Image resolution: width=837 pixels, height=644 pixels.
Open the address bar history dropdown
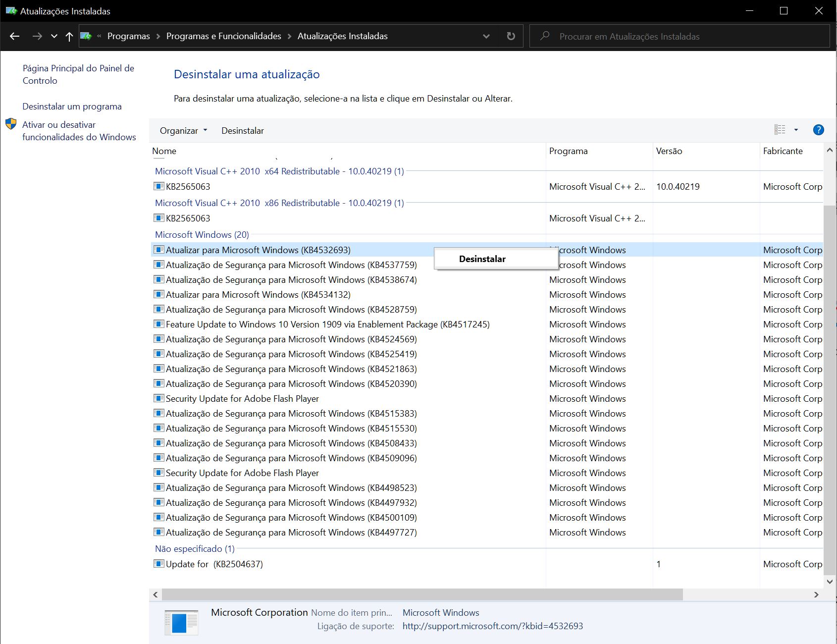point(486,36)
